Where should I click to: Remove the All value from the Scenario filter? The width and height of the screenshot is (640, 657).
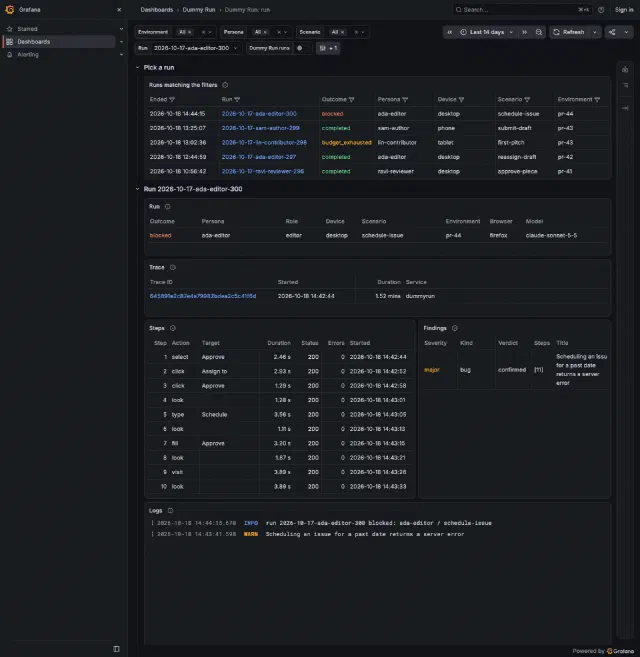[342, 32]
